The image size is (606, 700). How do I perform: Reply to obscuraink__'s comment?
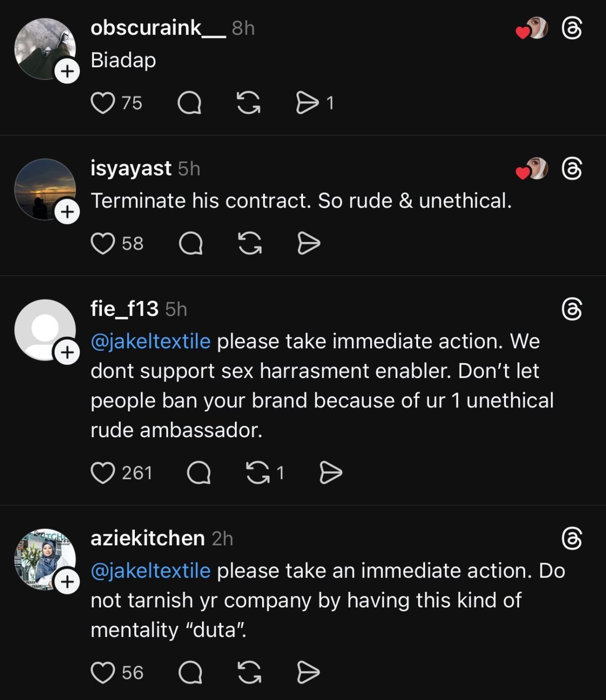190,103
